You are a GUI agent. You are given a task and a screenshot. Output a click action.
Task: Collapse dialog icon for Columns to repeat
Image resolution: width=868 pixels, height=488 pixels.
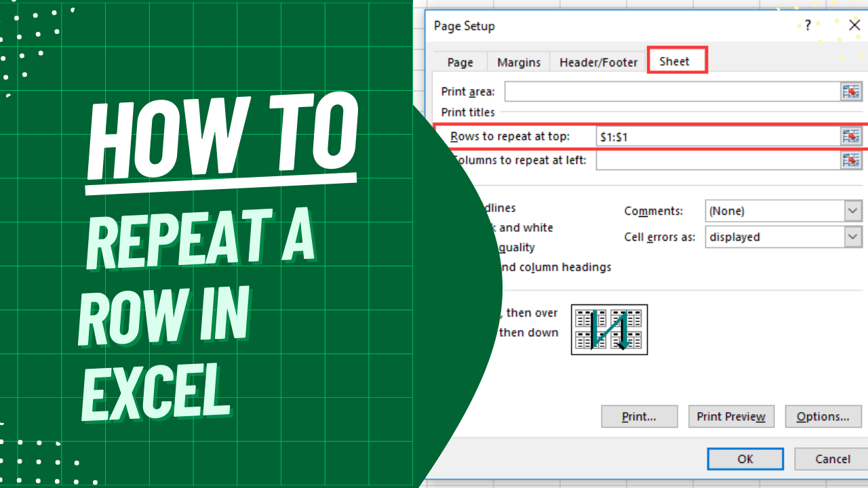[x=851, y=160]
